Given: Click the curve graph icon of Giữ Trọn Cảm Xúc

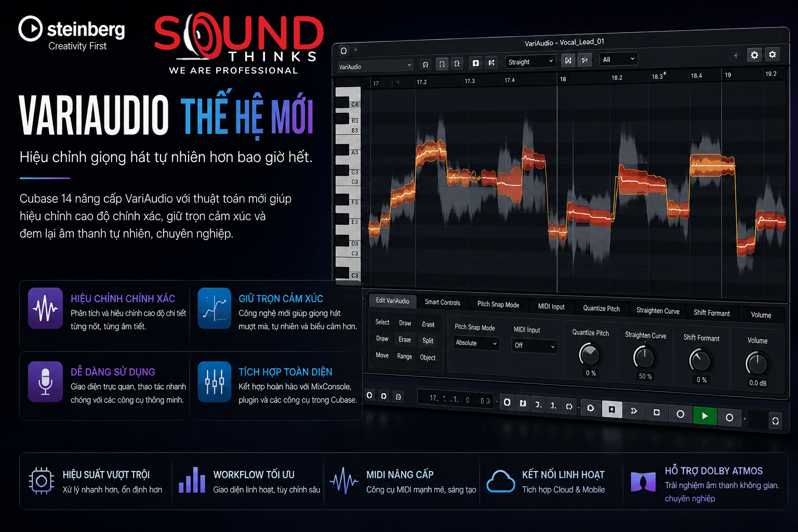Looking at the screenshot, I should pos(215,308).
